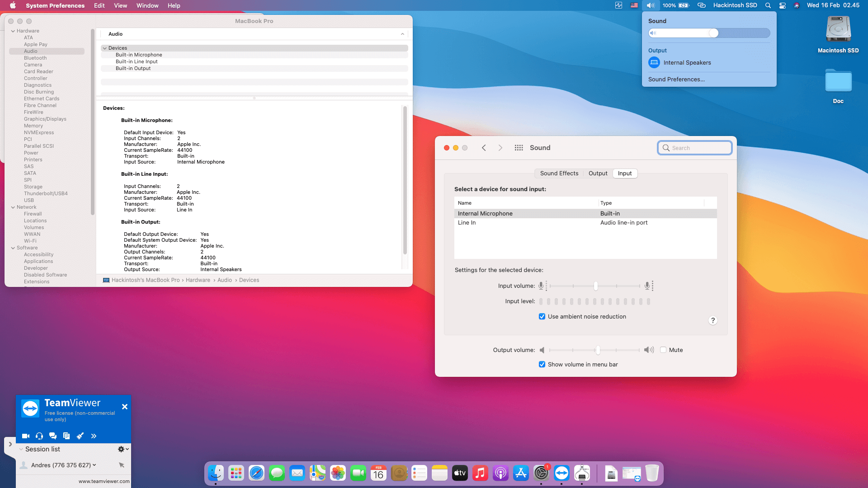Expand the Andres session dropdown
The image size is (868, 488).
94,465
